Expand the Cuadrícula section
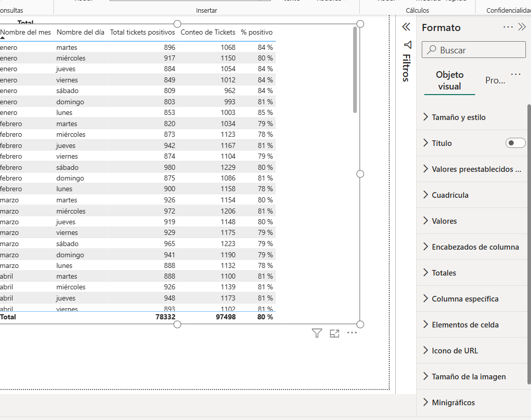Image resolution: width=531 pixels, height=420 pixels. (x=450, y=195)
